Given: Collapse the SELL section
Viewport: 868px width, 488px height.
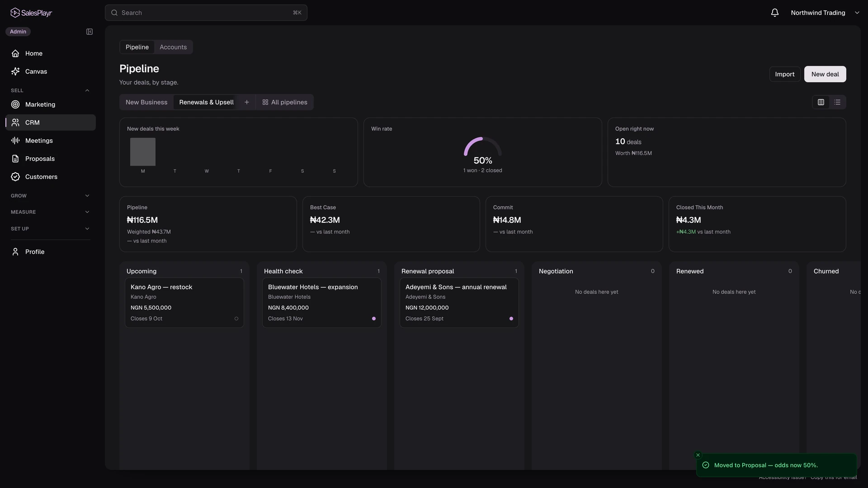Looking at the screenshot, I should 87,90.
